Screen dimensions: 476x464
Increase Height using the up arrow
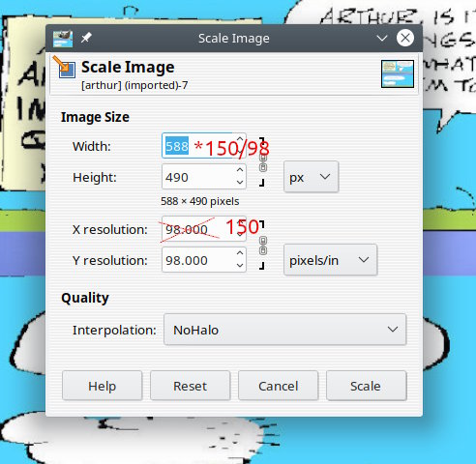240,170
